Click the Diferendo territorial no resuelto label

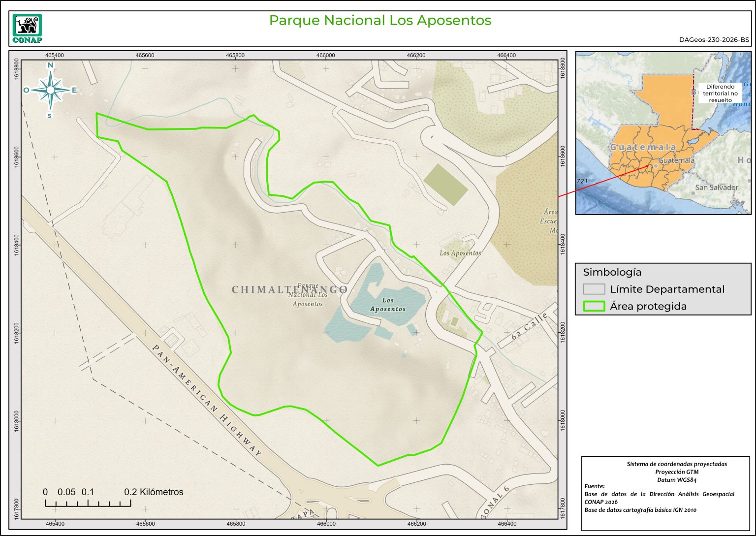point(720,93)
